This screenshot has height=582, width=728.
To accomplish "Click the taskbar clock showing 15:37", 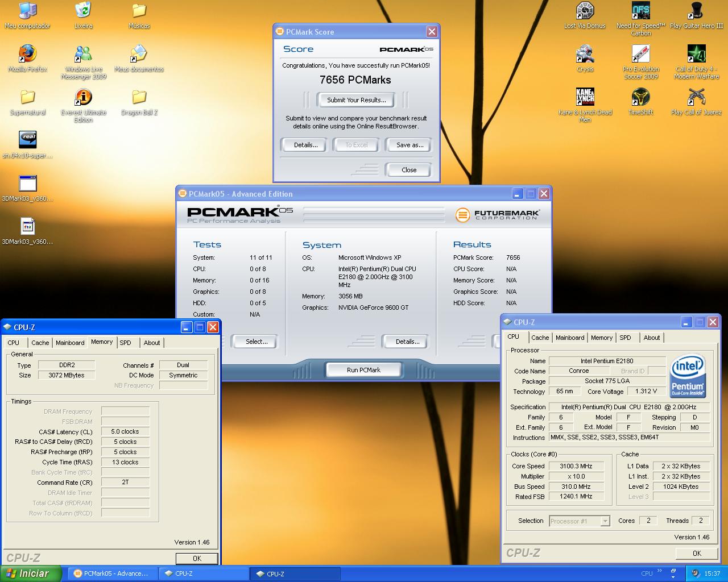I will click(712, 573).
